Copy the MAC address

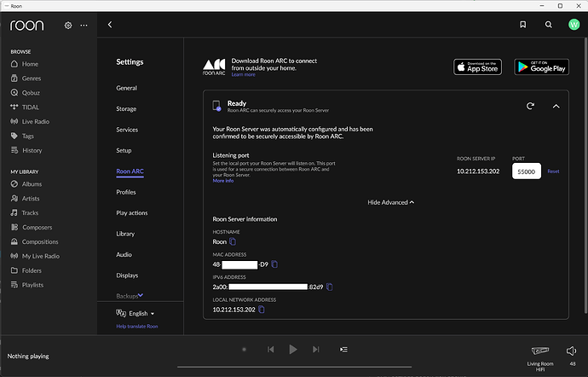(274, 264)
